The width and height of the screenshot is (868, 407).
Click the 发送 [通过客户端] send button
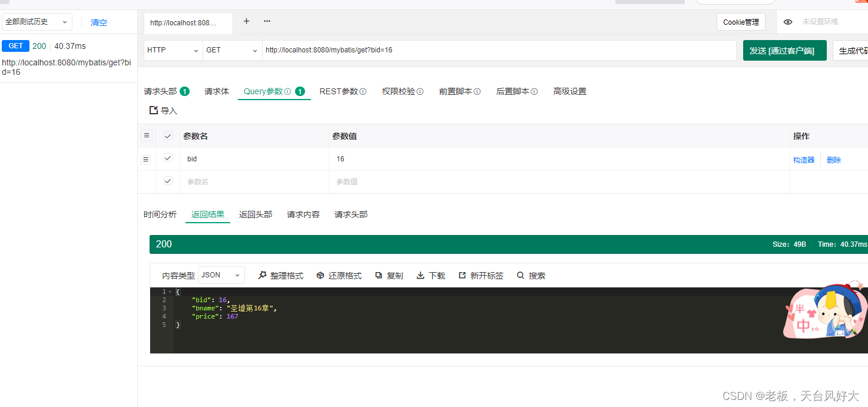(785, 51)
